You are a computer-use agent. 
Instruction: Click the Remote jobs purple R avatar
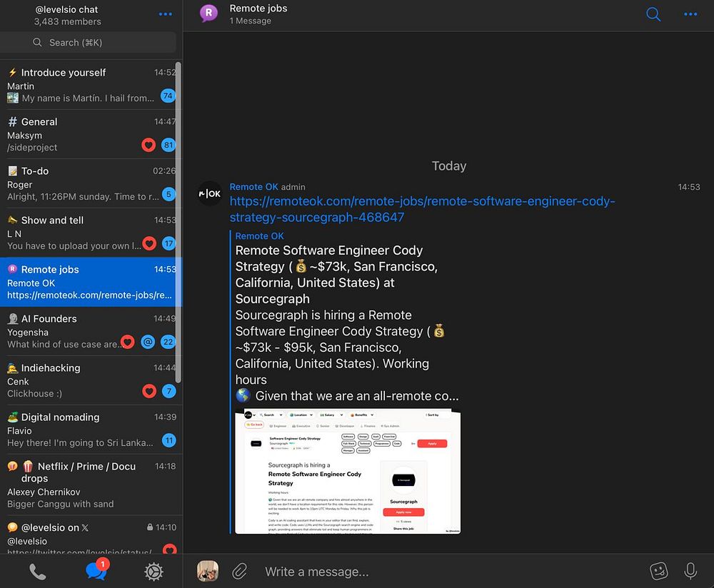pyautogui.click(x=208, y=14)
